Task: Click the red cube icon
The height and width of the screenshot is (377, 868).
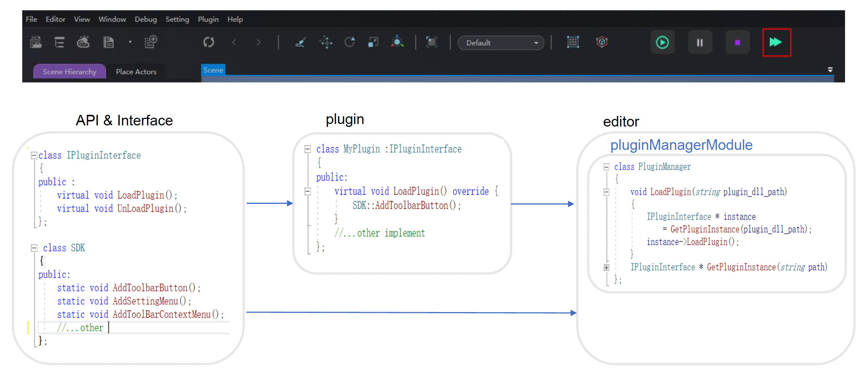Action: (602, 42)
